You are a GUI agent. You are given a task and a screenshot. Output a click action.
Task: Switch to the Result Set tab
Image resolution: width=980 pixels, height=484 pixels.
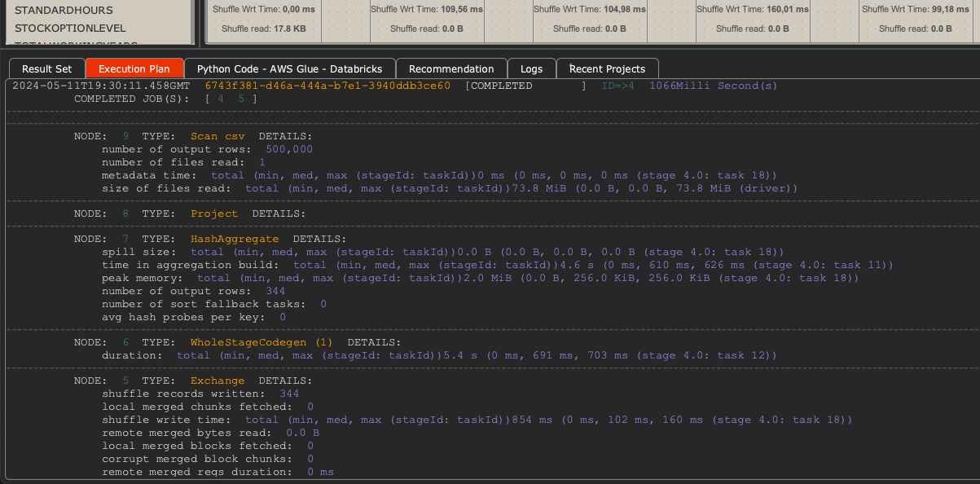click(x=46, y=68)
